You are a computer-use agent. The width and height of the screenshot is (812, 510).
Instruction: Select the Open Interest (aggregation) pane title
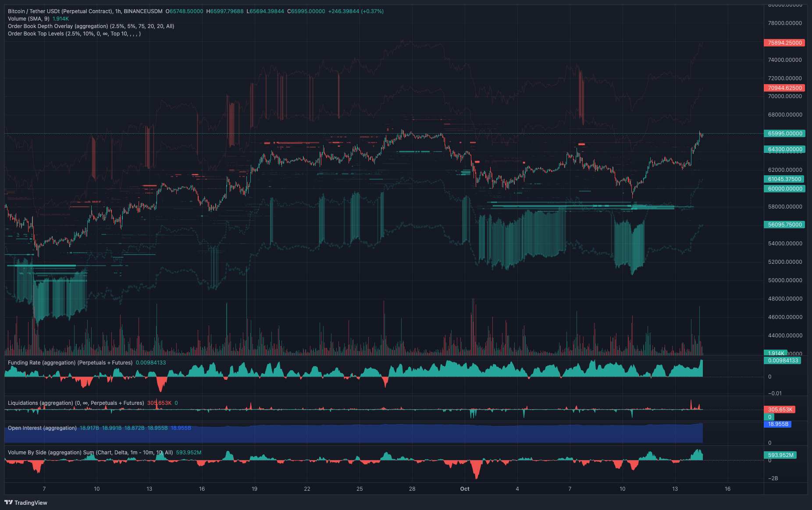(x=42, y=428)
